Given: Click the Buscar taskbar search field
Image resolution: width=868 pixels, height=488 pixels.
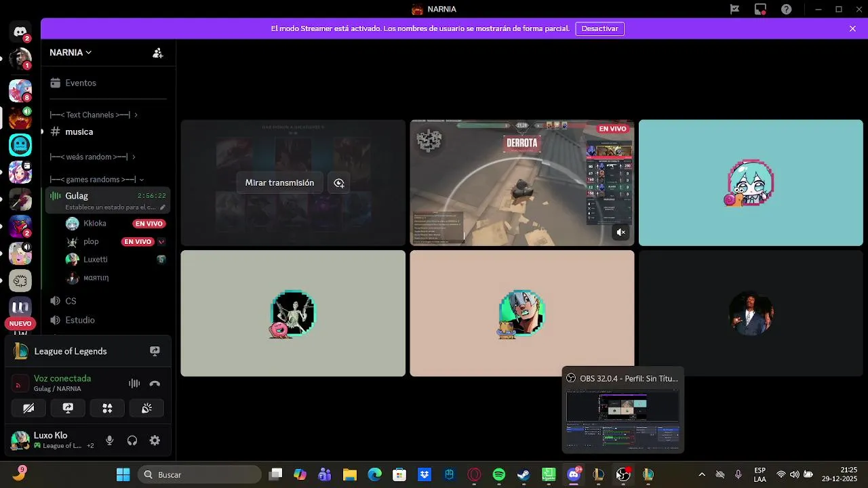Looking at the screenshot, I should point(199,474).
